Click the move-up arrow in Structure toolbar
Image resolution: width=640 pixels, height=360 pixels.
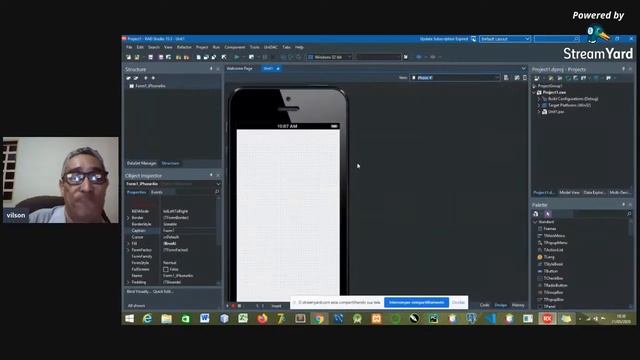[146, 78]
